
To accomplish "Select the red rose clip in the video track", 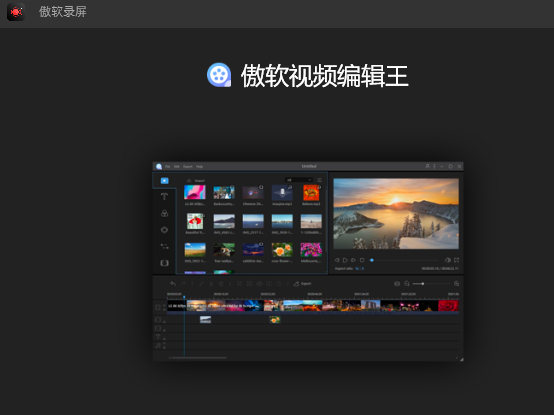I will (x=448, y=306).
